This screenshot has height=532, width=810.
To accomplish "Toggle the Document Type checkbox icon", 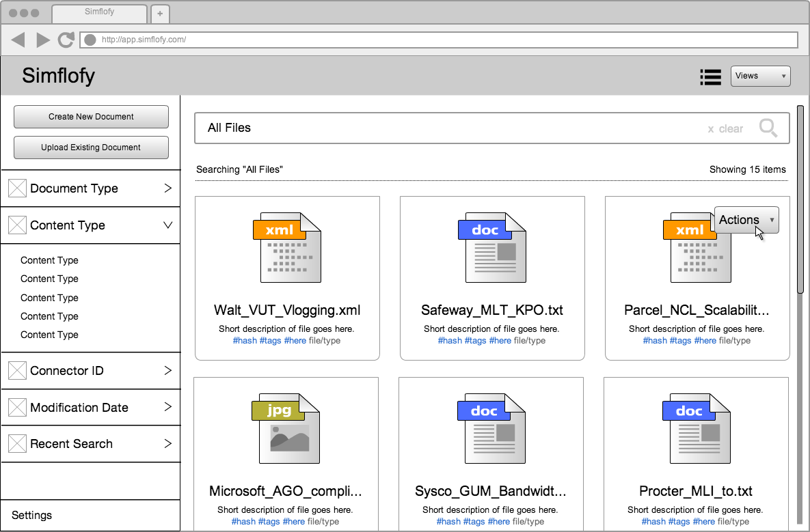I will [17, 188].
